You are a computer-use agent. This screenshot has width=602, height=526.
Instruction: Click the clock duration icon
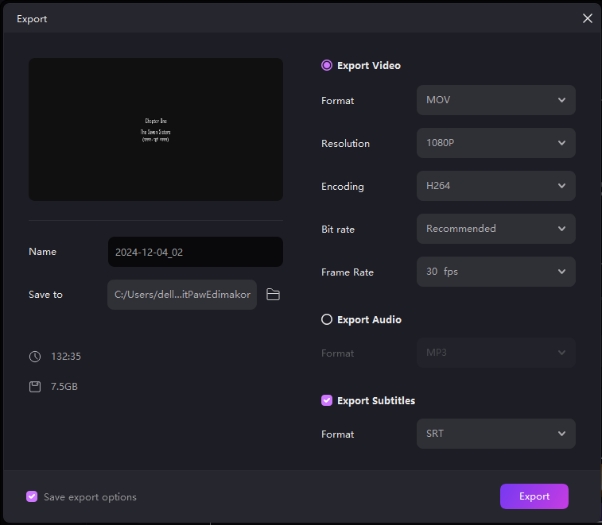35,357
